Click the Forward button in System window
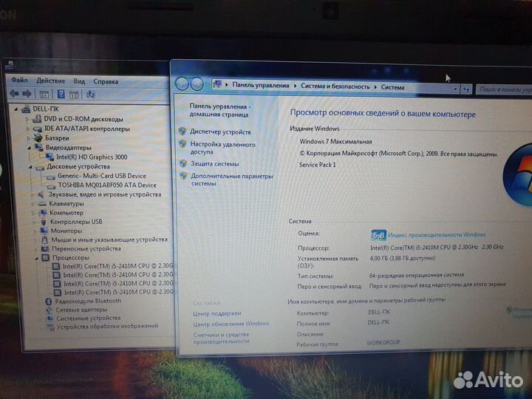 [197, 84]
